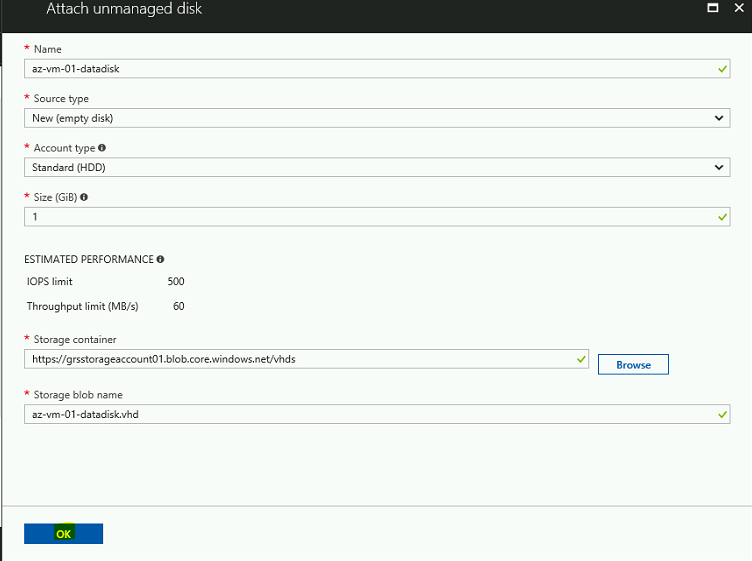
Task: Click the Account type info icon
Action: [102, 148]
